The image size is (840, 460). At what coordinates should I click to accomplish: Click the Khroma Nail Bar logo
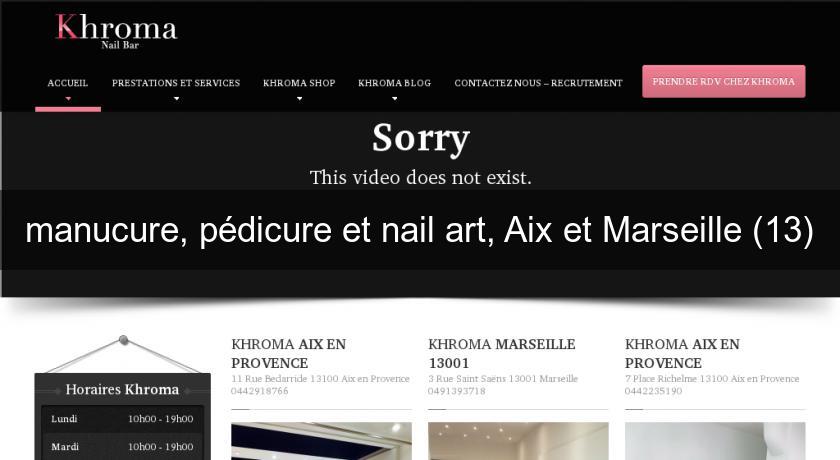(116, 31)
